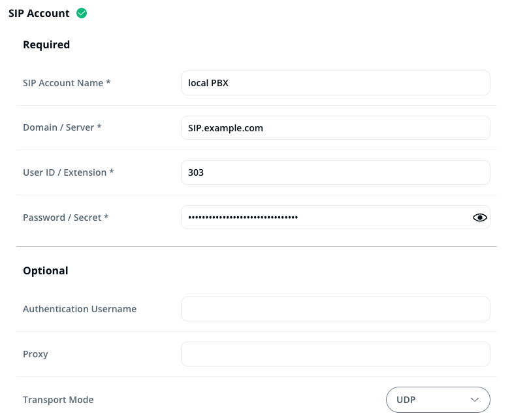Click the Required section heading
The image size is (514, 420).
(x=46, y=45)
